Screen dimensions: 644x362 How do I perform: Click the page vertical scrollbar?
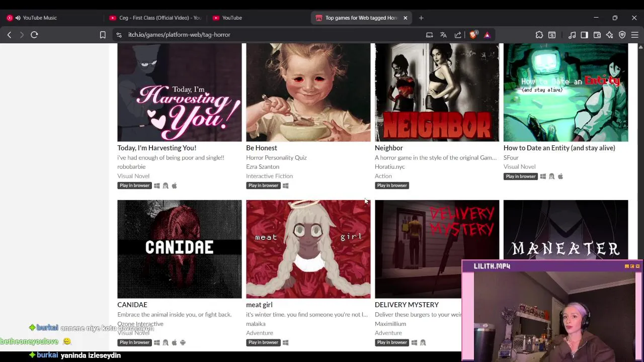point(640,197)
